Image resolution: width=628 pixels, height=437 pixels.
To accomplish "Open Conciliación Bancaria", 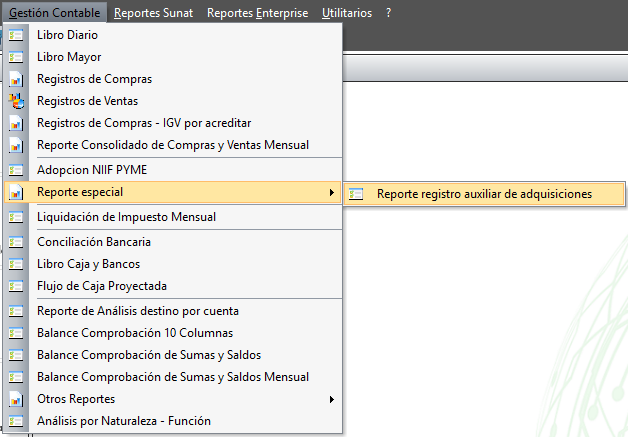I will tap(173, 242).
